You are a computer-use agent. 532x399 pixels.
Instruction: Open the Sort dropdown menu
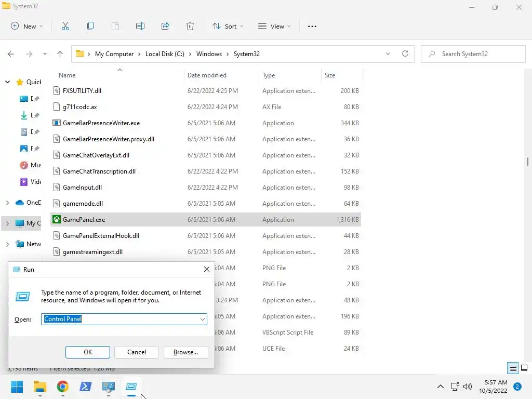(x=228, y=26)
